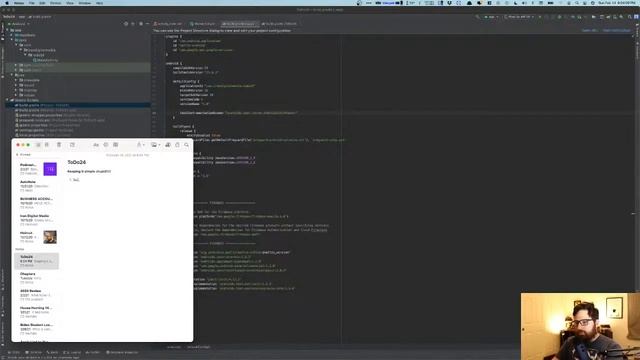
Task: Open the AutoNote note
Action: tap(37, 186)
